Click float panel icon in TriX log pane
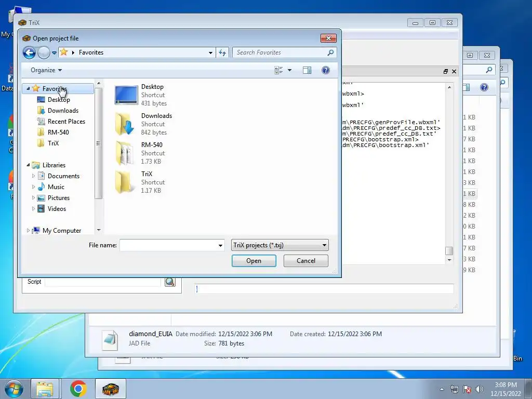Image resolution: width=532 pixels, height=399 pixels. pos(446,72)
